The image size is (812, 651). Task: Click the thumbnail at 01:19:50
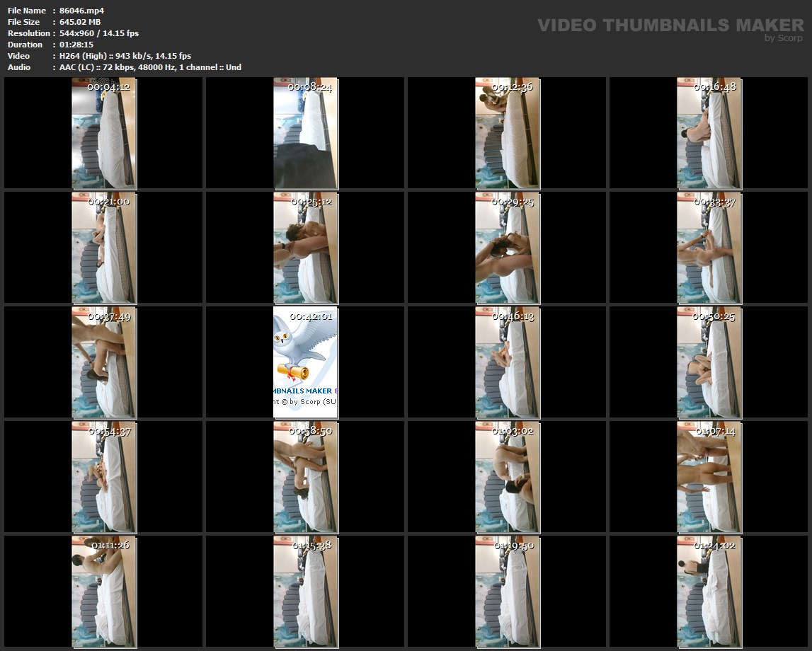[x=508, y=592]
